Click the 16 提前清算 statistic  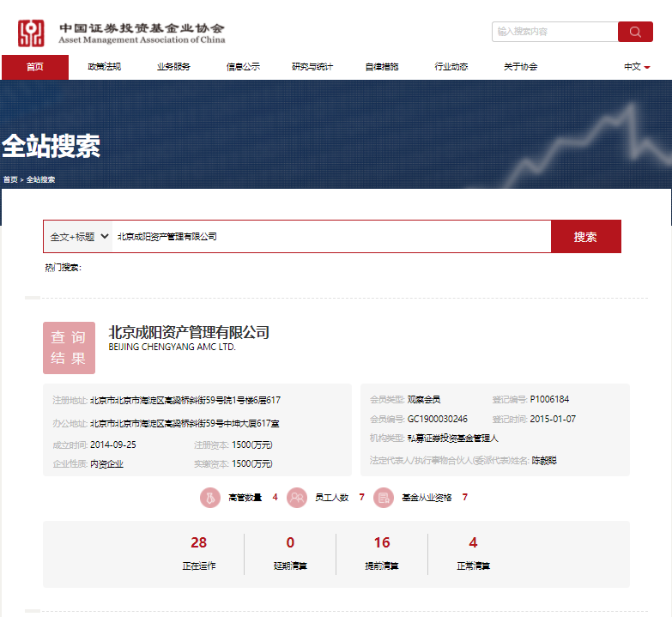click(382, 553)
